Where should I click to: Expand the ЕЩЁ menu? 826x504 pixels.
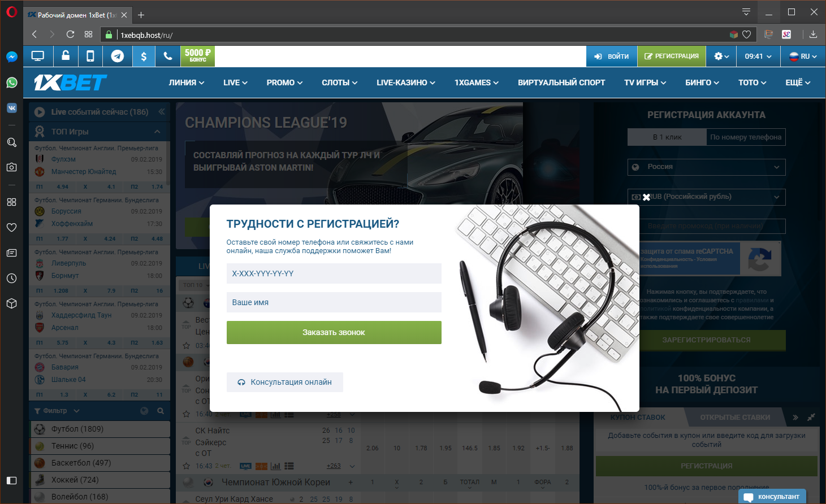[798, 82]
